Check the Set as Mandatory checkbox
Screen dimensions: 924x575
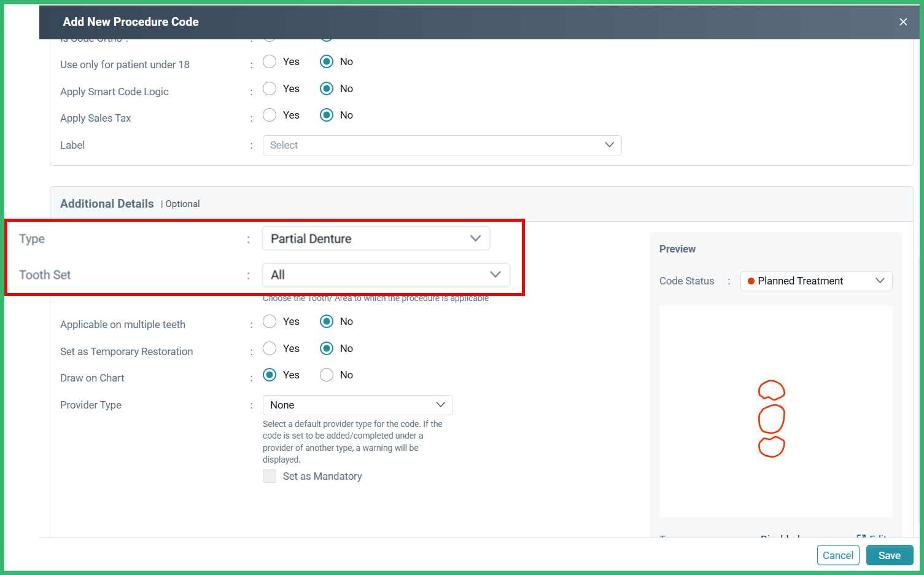coord(270,476)
